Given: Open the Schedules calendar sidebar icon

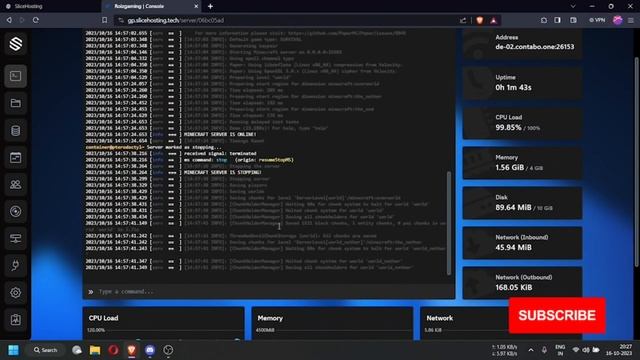Looking at the screenshot, I should click(16, 157).
